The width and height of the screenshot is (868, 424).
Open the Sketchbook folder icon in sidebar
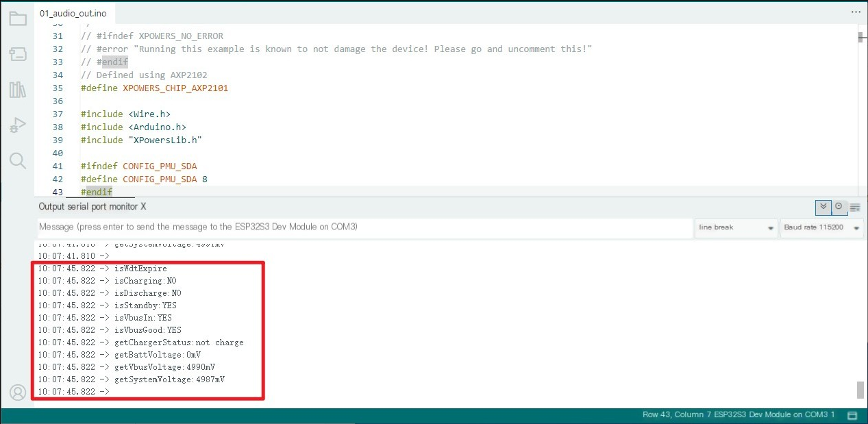tap(18, 18)
